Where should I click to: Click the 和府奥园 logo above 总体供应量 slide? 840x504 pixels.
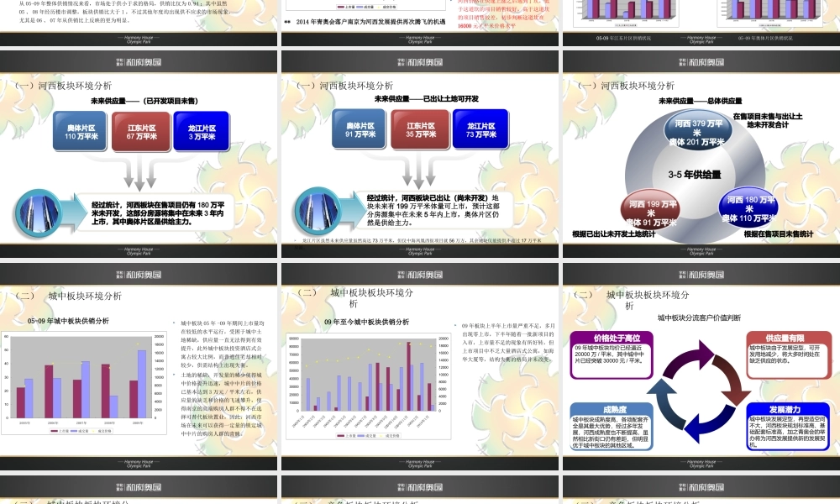click(x=701, y=62)
